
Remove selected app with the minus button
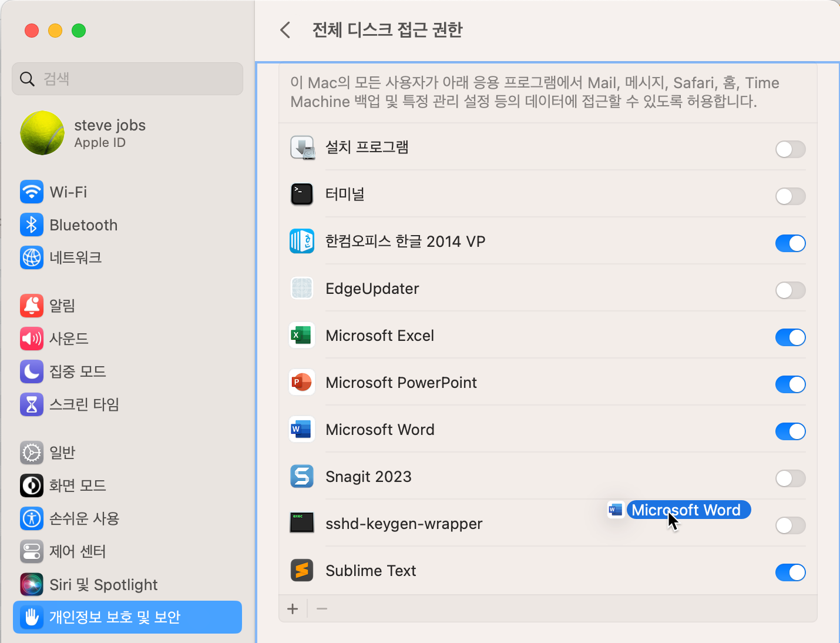point(322,609)
